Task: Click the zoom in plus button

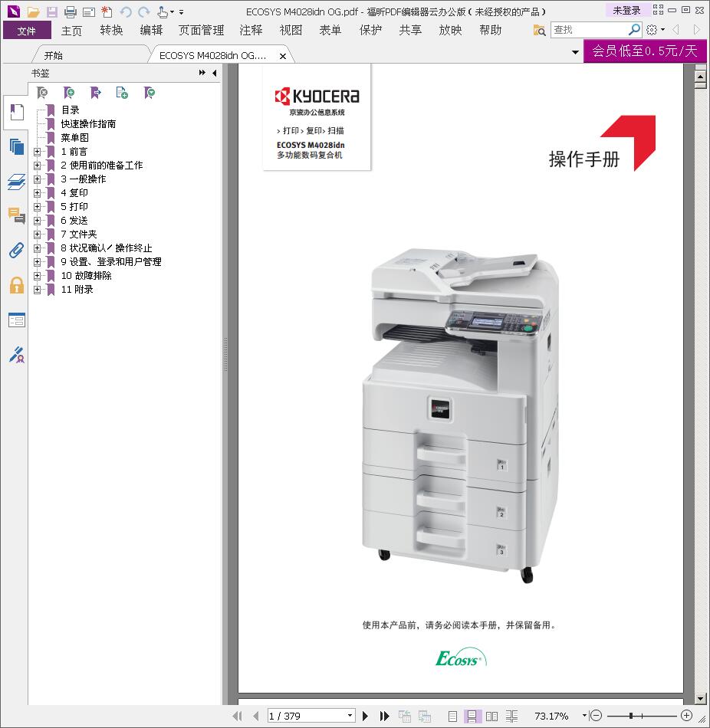Action: (x=686, y=716)
